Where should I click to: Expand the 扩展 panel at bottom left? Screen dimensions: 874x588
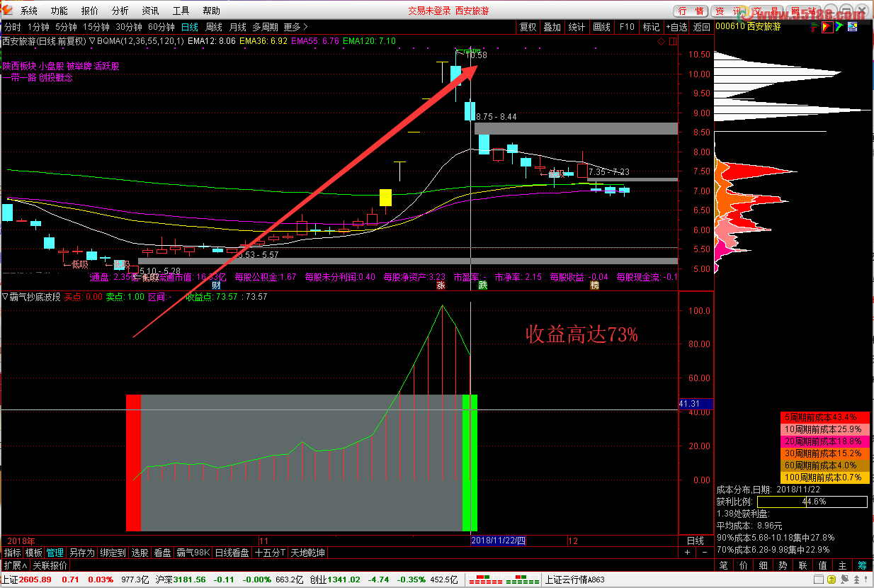[15, 565]
